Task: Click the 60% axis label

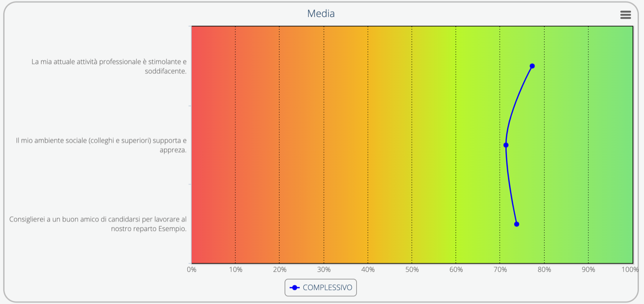Action: click(456, 270)
